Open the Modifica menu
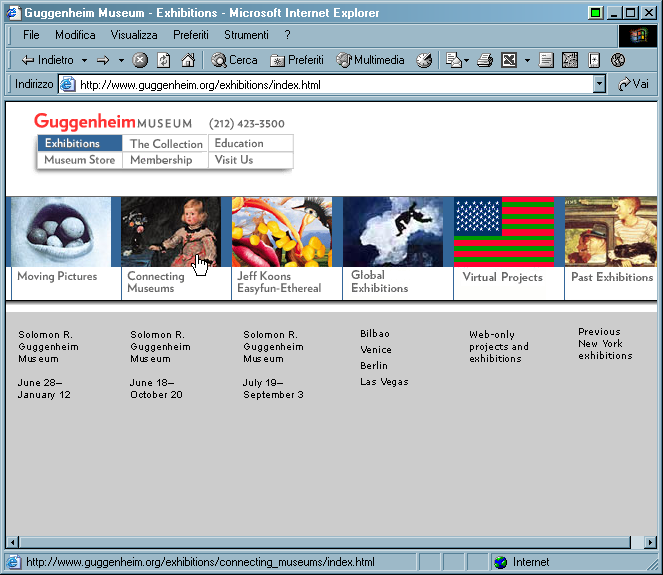Image resolution: width=663 pixels, height=575 pixels. click(75, 35)
